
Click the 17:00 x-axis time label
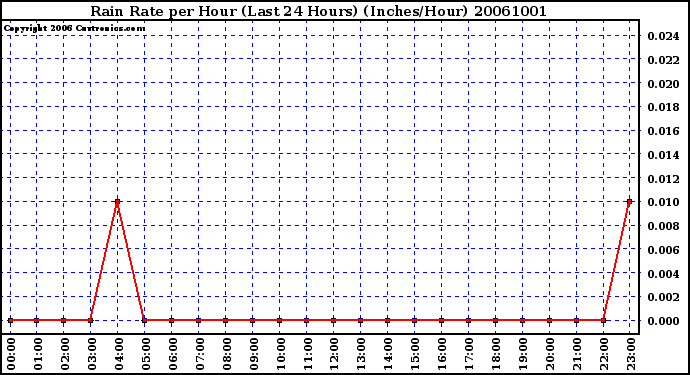point(470,354)
